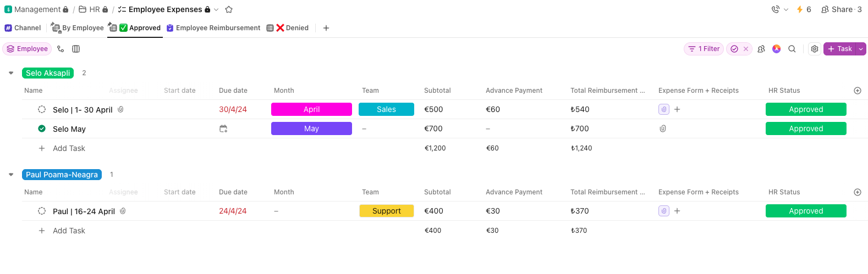The image size is (868, 274).
Task: Mark Selo | 1- 30 April task complete
Action: [42, 109]
